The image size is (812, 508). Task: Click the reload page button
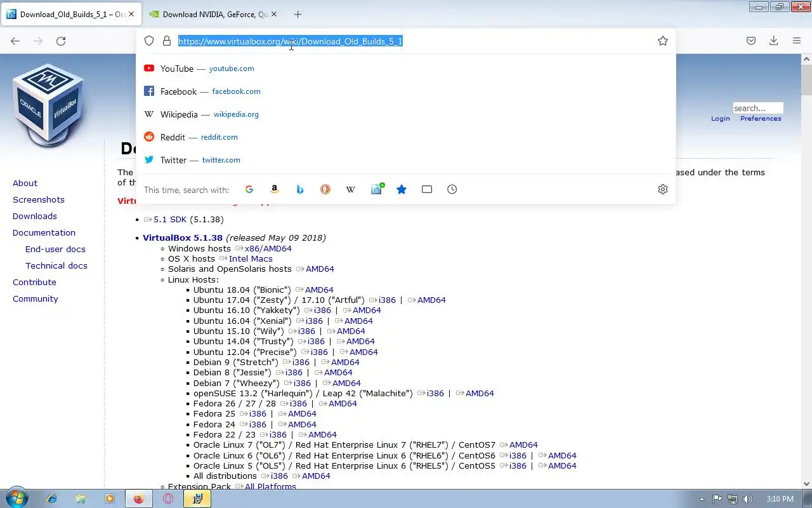[x=61, y=41]
